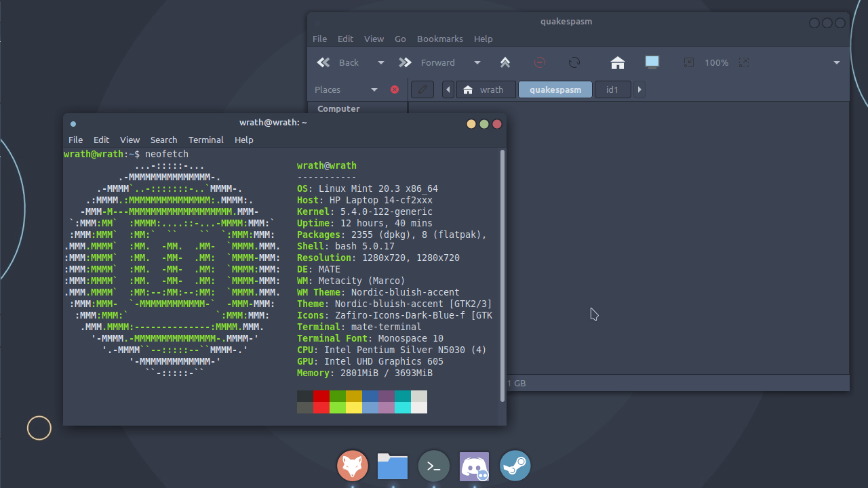Image resolution: width=868 pixels, height=488 pixels.
Task: Open the Terminal icon in dock
Action: 434,466
